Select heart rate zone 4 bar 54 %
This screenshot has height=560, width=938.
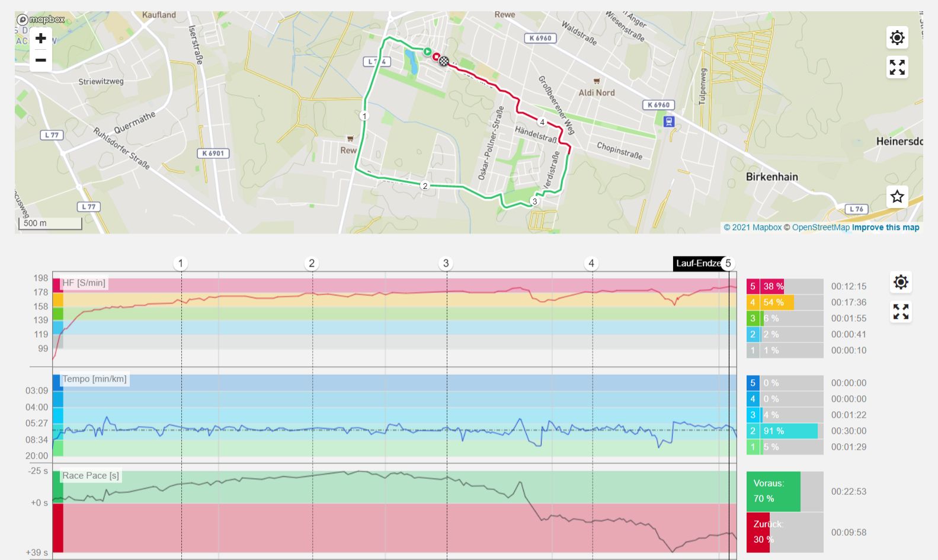(785, 302)
